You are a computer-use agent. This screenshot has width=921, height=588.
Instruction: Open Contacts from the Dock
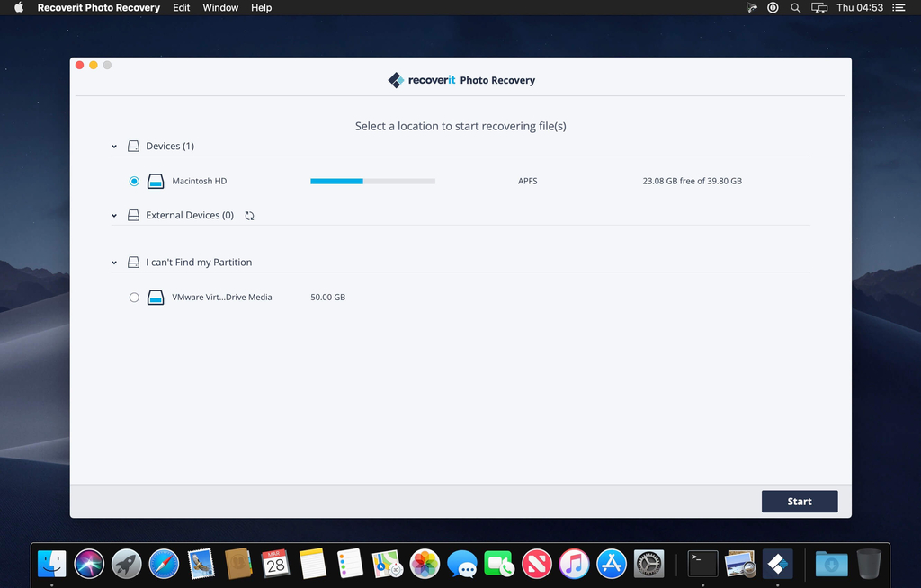pyautogui.click(x=238, y=564)
